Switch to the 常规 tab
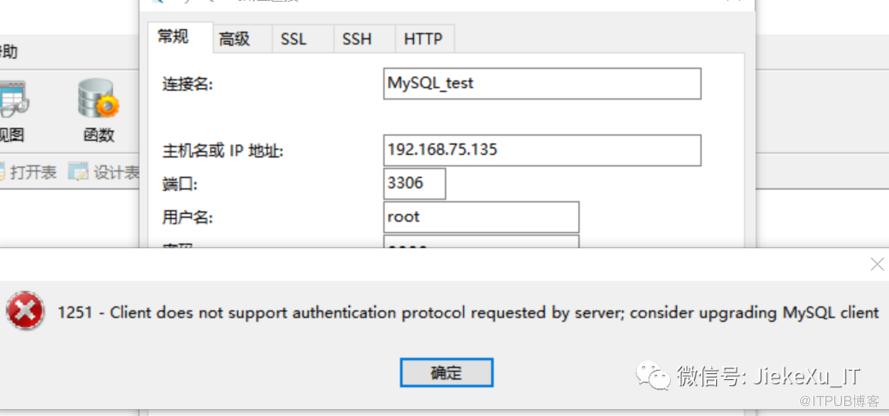The height and width of the screenshot is (416, 889). (x=173, y=37)
